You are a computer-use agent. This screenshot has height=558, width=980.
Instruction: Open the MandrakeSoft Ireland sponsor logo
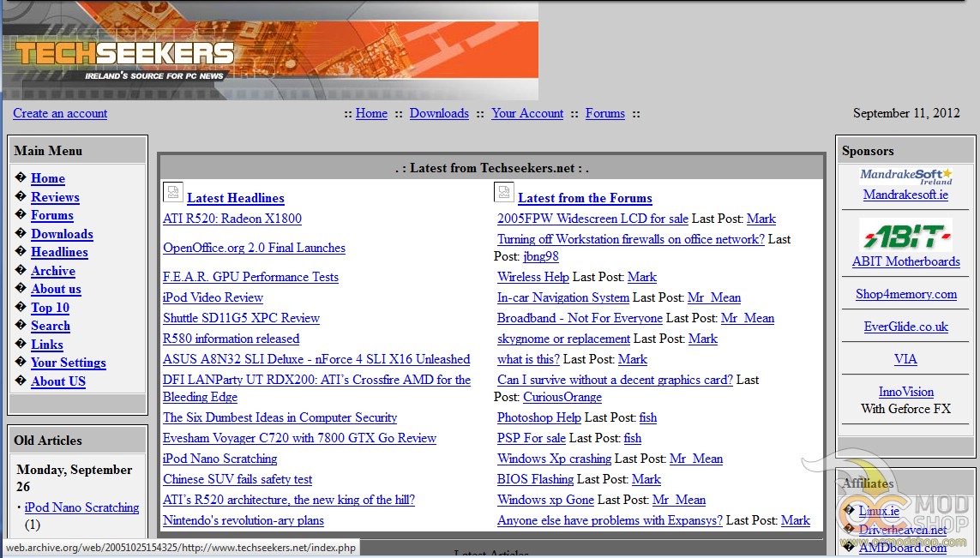pyautogui.click(x=905, y=177)
